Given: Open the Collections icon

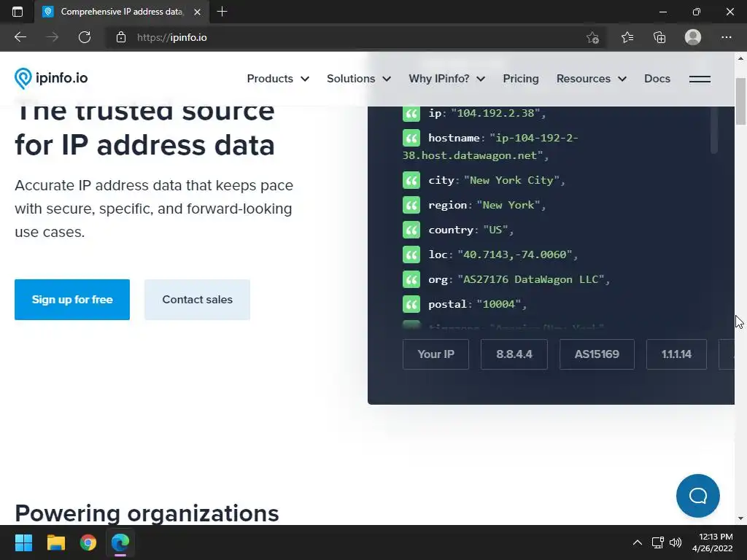Looking at the screenshot, I should [659, 37].
